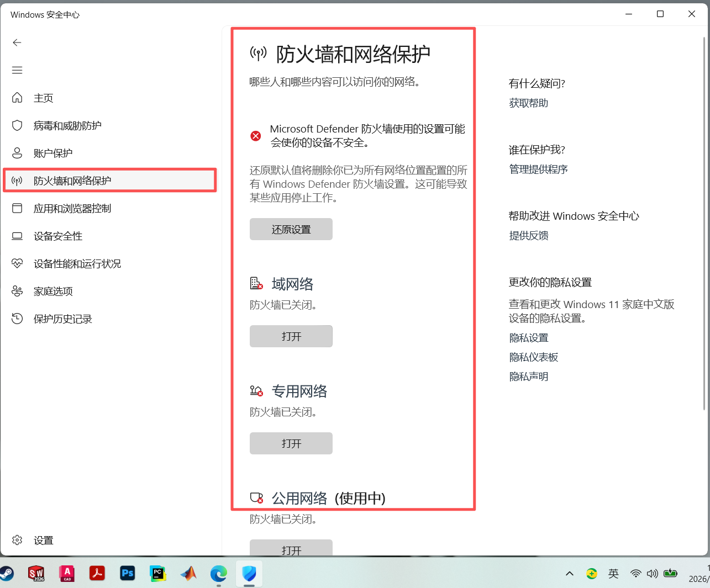Open the 域网络 settings heading
This screenshot has height=588, width=710.
(292, 284)
